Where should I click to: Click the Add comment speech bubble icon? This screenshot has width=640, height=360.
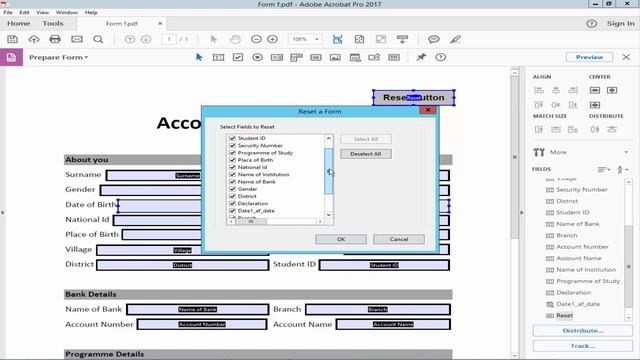click(433, 39)
